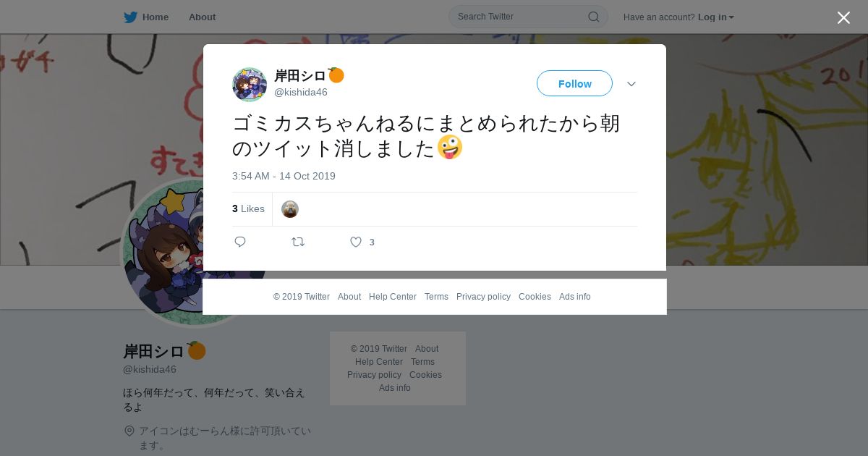Like the tweet with the heart icon
The height and width of the screenshot is (456, 868).
coord(356,242)
